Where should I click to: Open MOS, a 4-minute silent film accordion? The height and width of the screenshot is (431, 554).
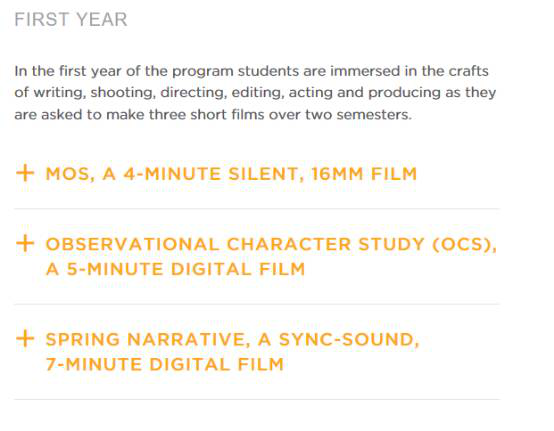(231, 174)
